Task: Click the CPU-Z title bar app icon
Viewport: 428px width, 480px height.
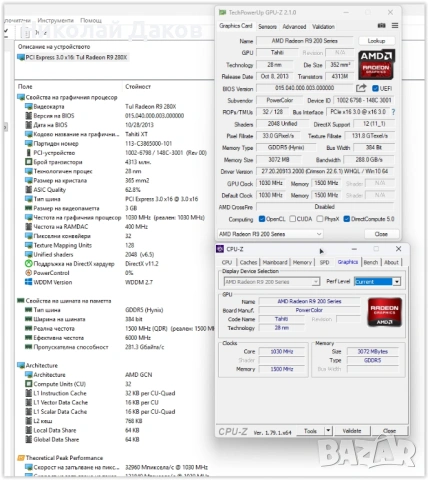Action: [x=220, y=249]
